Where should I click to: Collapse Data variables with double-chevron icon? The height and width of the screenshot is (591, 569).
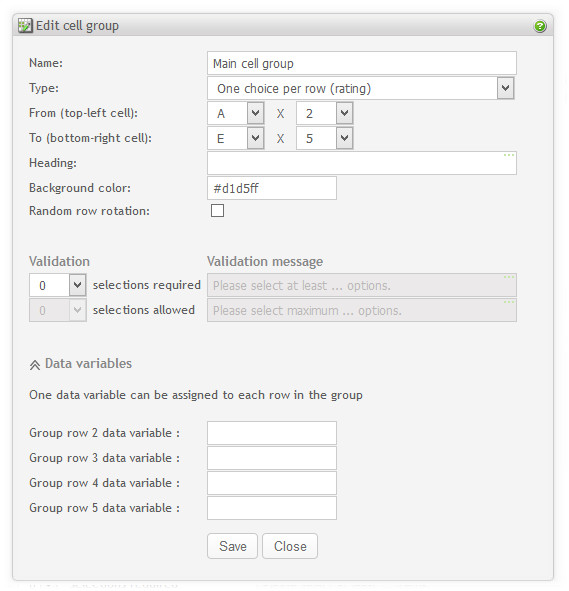click(35, 365)
